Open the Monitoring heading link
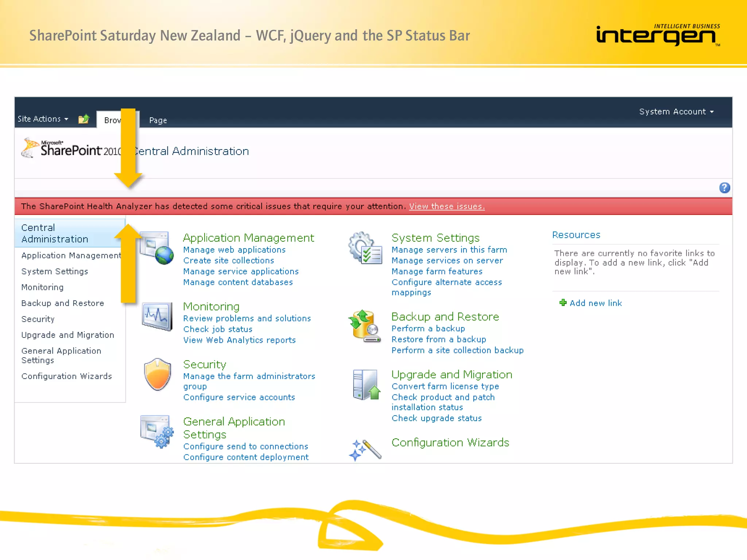Image resolution: width=747 pixels, height=560 pixels. pos(212,307)
